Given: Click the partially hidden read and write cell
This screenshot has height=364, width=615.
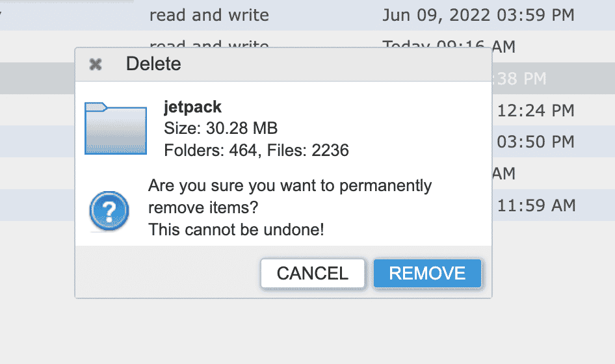Looking at the screenshot, I should point(209,43).
